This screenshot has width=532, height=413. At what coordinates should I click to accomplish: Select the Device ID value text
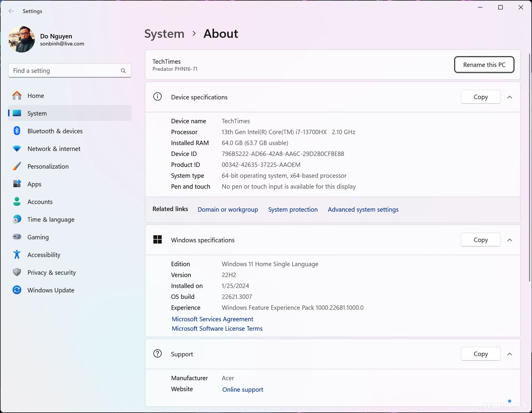coord(283,154)
